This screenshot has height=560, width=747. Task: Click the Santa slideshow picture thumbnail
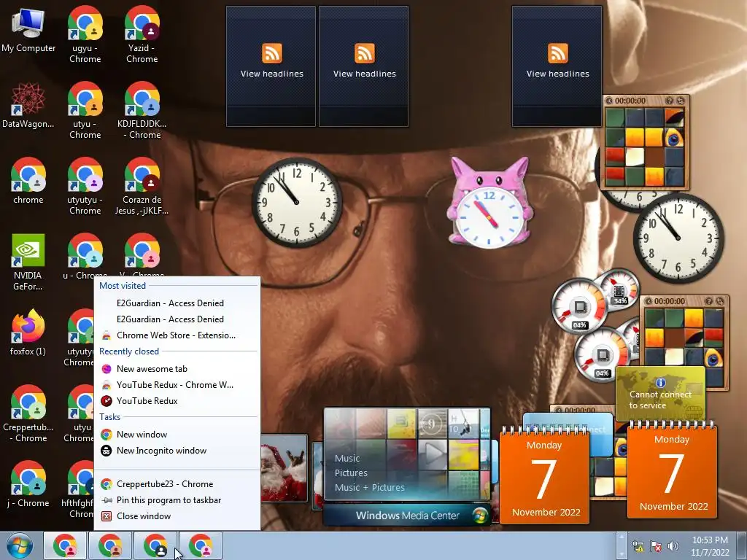[x=284, y=467]
